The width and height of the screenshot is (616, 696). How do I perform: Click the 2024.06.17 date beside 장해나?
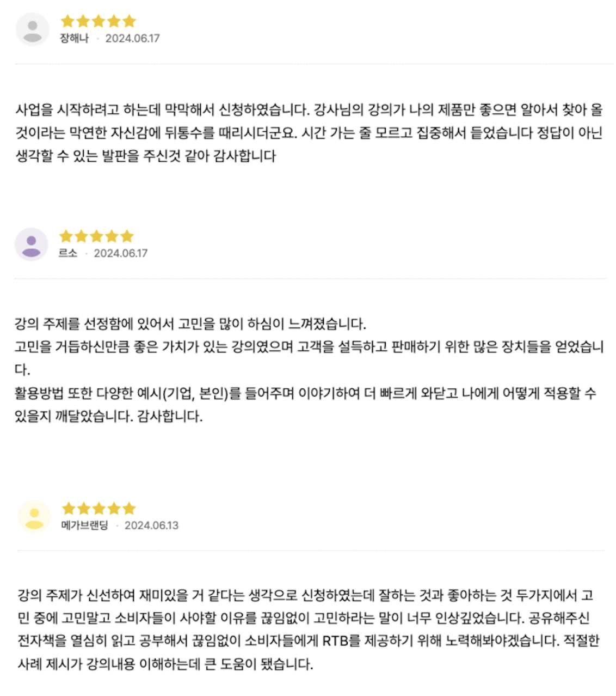click(x=132, y=38)
